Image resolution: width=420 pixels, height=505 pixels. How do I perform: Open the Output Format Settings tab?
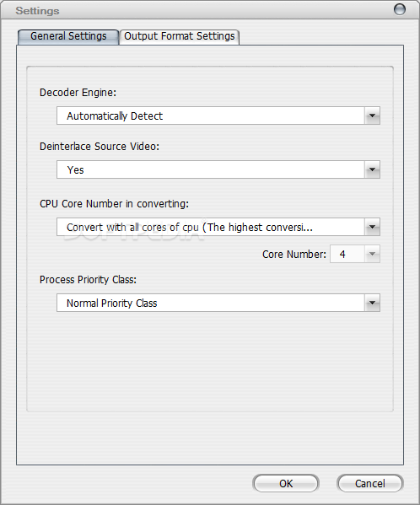pos(180,36)
